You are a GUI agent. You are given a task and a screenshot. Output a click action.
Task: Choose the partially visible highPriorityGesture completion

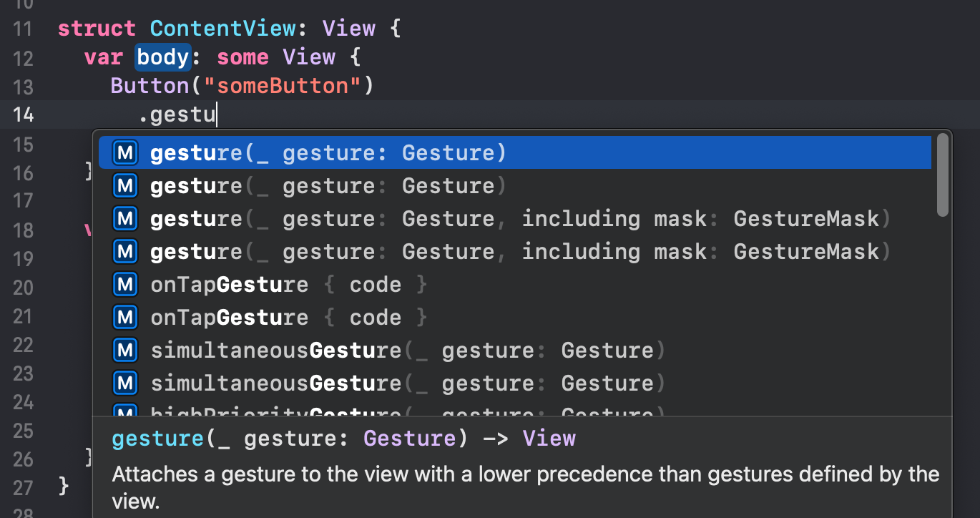(515, 411)
